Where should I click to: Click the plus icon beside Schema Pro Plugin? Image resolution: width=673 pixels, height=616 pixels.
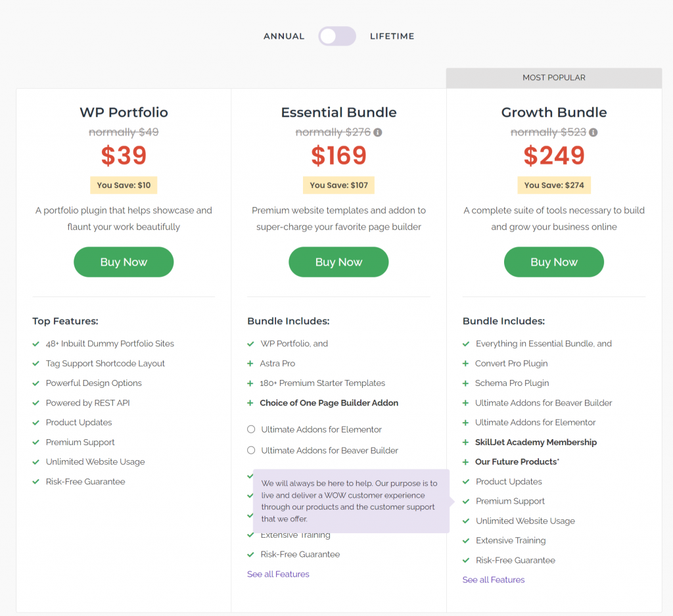(x=466, y=383)
